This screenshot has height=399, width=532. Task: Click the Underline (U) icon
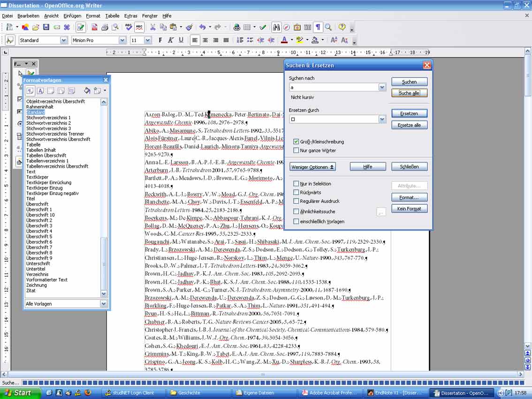coord(181,40)
